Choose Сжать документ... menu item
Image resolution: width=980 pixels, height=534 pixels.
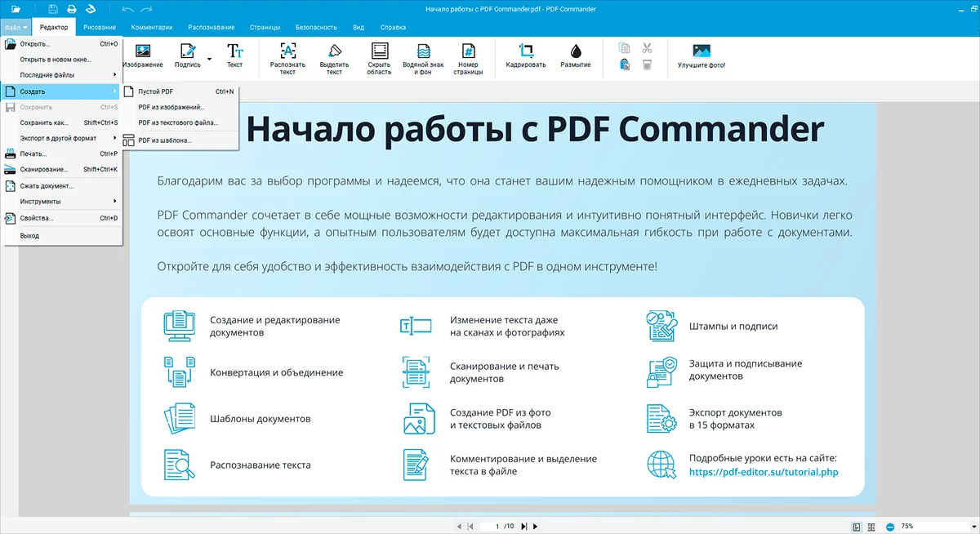click(x=61, y=185)
